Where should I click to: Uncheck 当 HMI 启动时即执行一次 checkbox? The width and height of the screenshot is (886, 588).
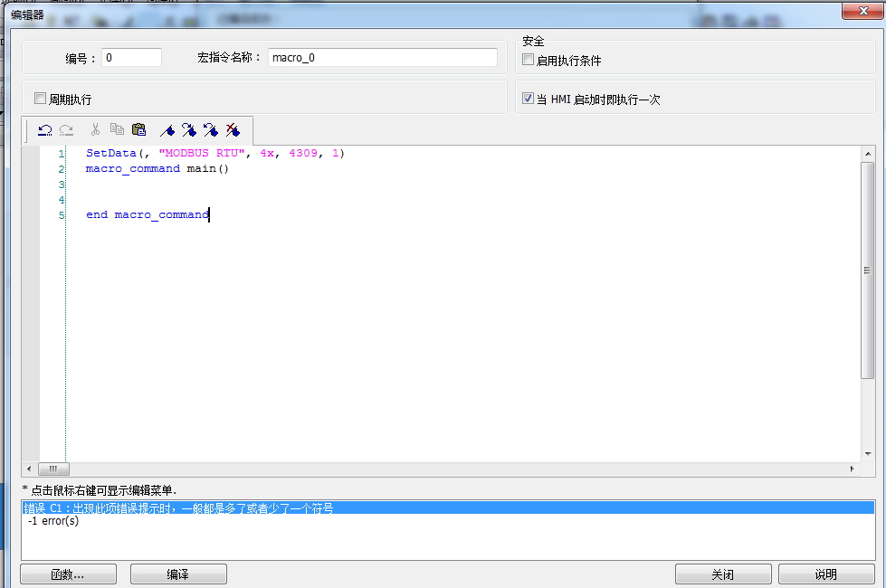(529, 99)
